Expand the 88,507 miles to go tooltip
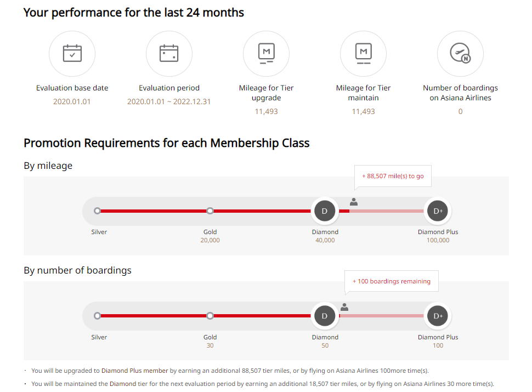The height and width of the screenshot is (392, 532). click(393, 175)
